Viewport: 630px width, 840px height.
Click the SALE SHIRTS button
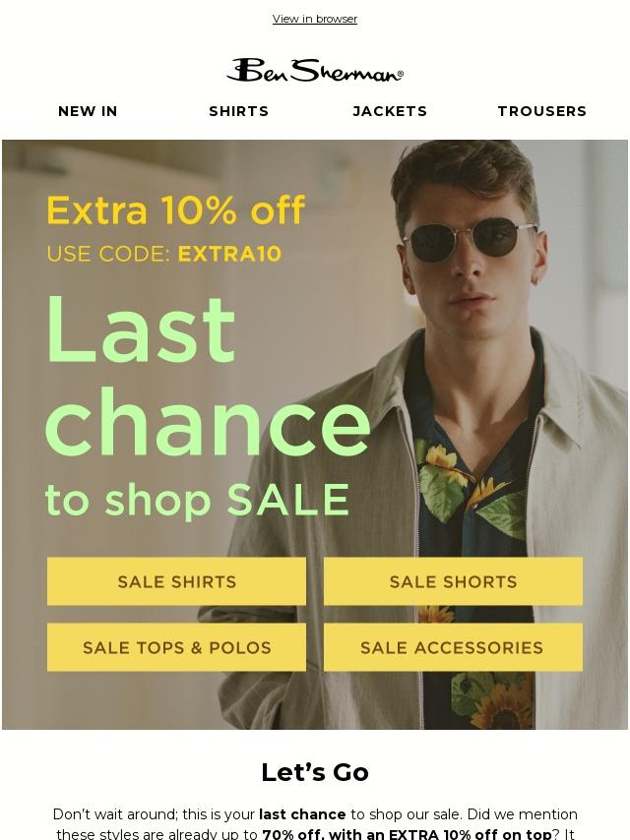pos(176,581)
